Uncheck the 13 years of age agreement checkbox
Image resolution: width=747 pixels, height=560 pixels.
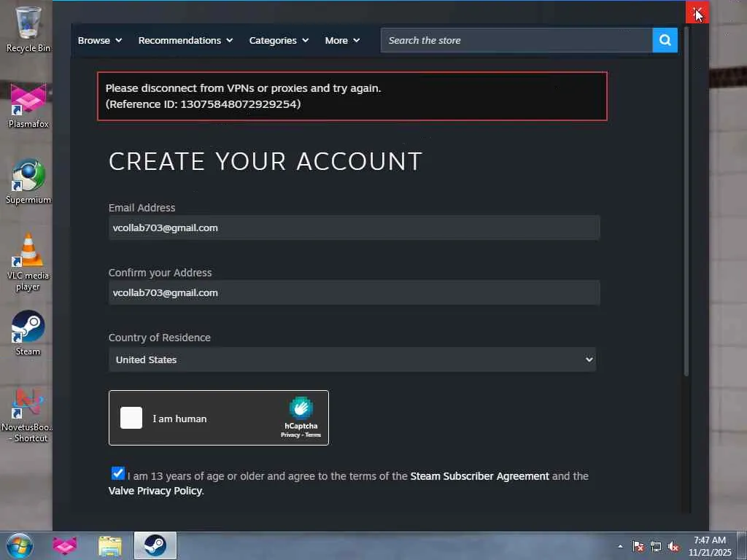pyautogui.click(x=117, y=472)
